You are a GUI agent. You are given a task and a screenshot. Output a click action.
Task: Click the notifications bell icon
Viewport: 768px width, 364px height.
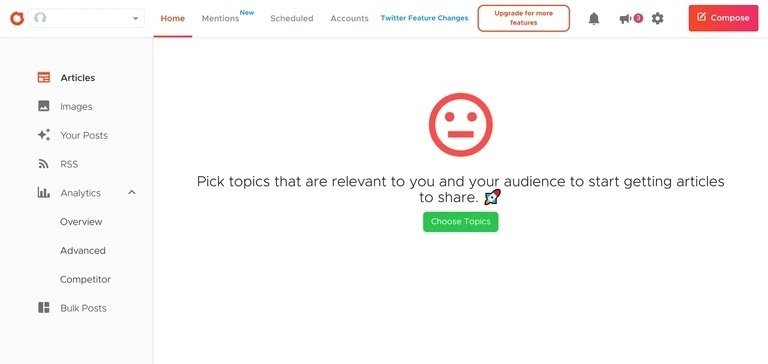coord(594,19)
